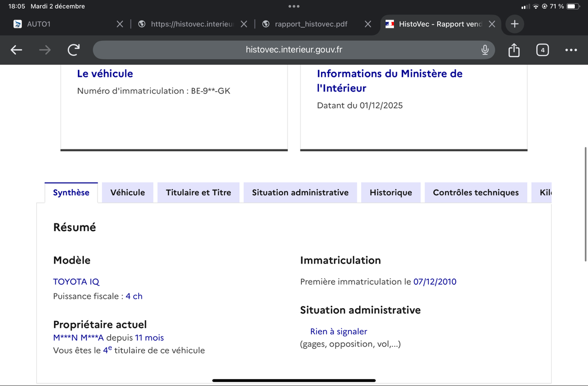Screen dimensions: 588x386
Task: Tap the histovec.interieur.gouv.fr address bar
Action: (294, 49)
